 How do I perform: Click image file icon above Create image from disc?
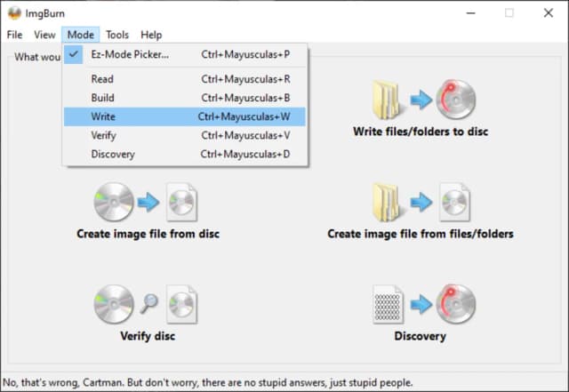click(x=181, y=202)
